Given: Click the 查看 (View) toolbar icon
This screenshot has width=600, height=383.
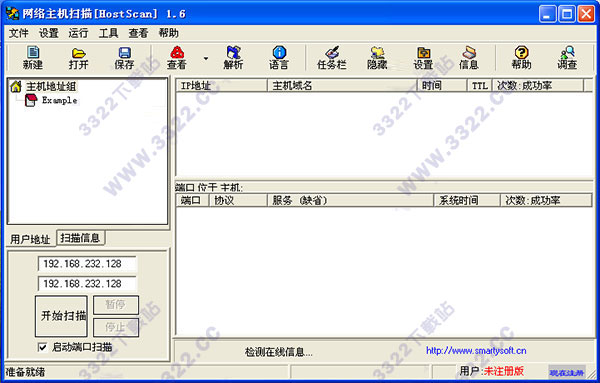Looking at the screenshot, I should pyautogui.click(x=177, y=52).
